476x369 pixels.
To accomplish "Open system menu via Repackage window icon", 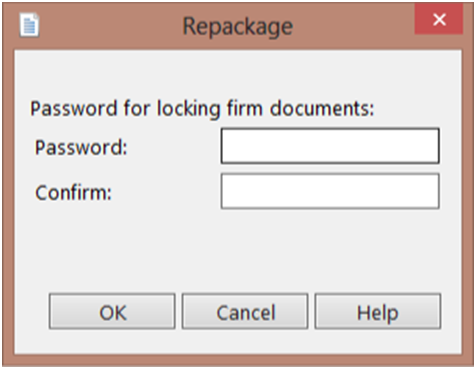I will [29, 25].
